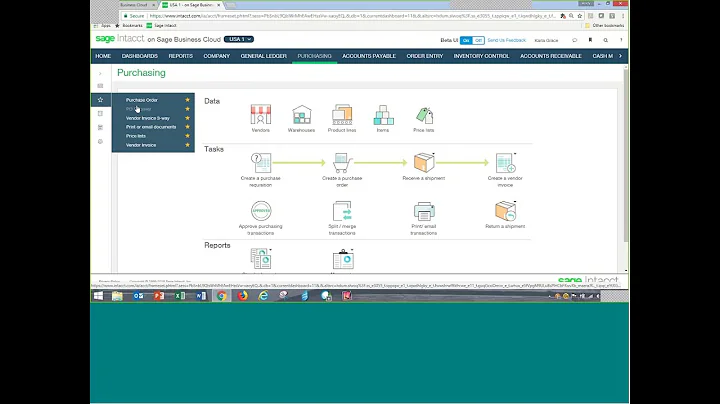Image resolution: width=720 pixels, height=404 pixels.
Task: Open Vendor Invoice 3-way favorite link
Action: (147, 118)
